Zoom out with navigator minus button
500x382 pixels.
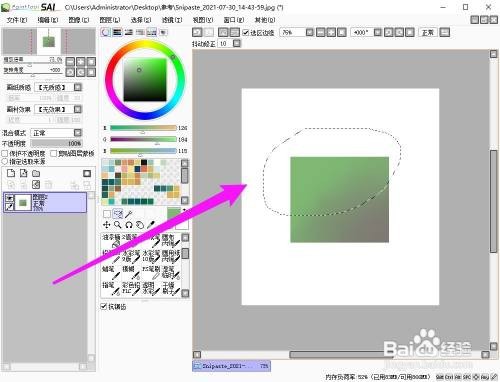(x=70, y=61)
